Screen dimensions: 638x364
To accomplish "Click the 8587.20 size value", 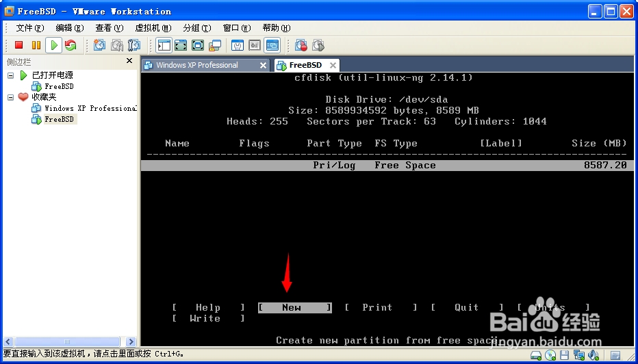I will click(x=605, y=165).
